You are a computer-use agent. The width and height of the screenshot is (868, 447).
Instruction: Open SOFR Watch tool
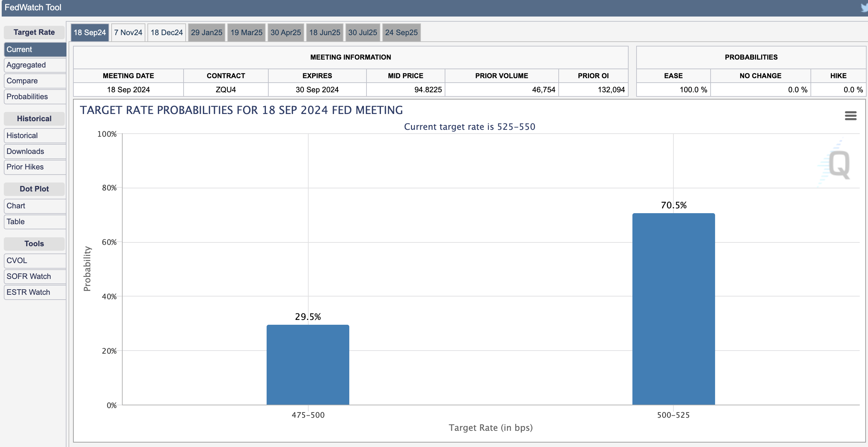(35, 277)
